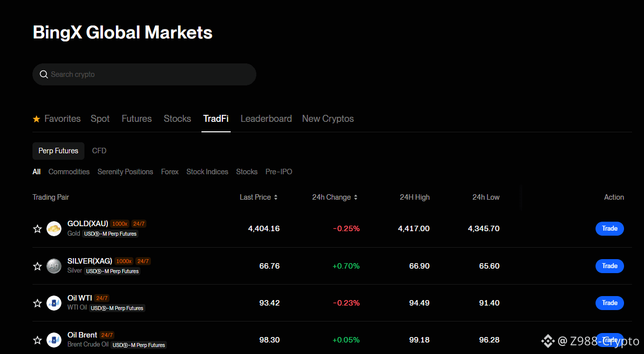Favorite GOLD(XAU) with its star
644x354 pixels.
pyautogui.click(x=37, y=229)
